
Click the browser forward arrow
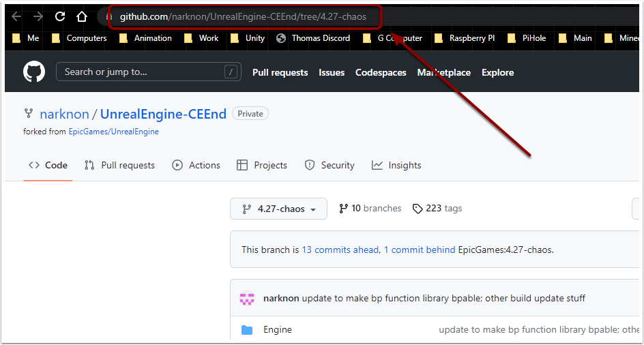(x=38, y=17)
